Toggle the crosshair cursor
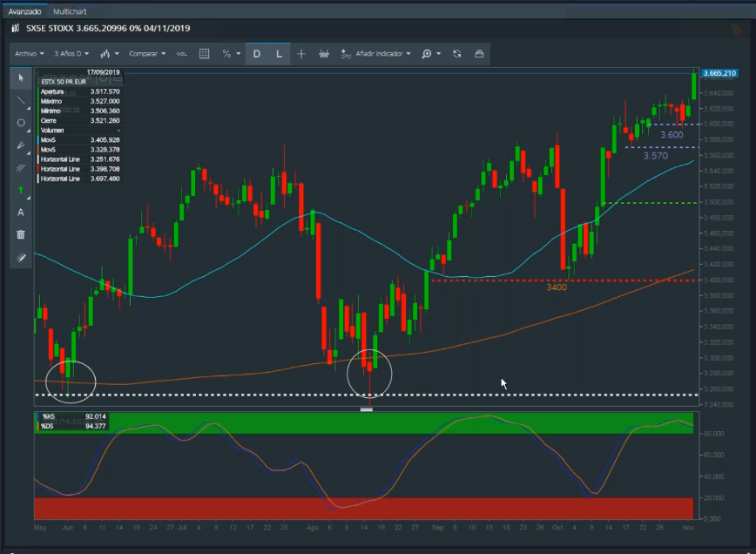 point(301,54)
